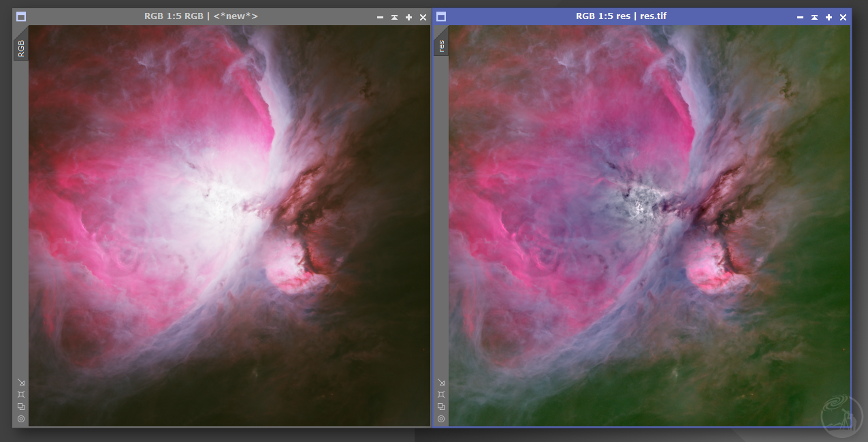The width and height of the screenshot is (868, 442).
Task: Click the concentric circles icon in RGB window
Action: pyautogui.click(x=21, y=419)
